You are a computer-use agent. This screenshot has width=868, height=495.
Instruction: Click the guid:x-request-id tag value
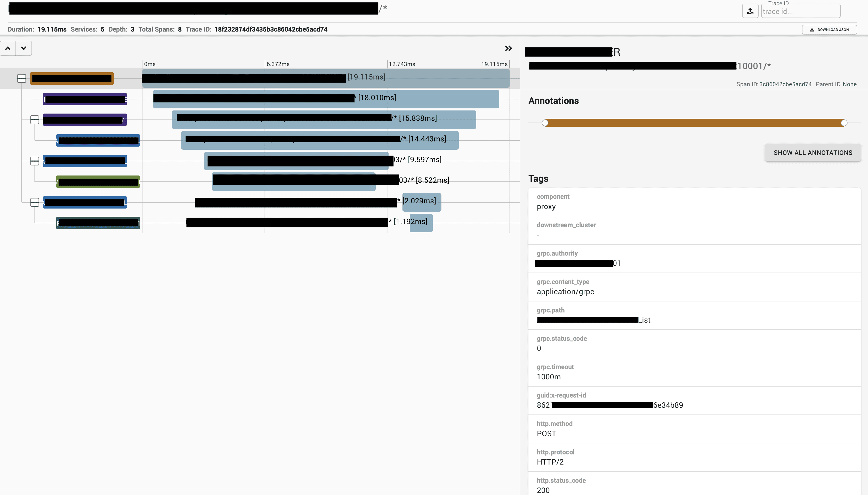pos(610,405)
